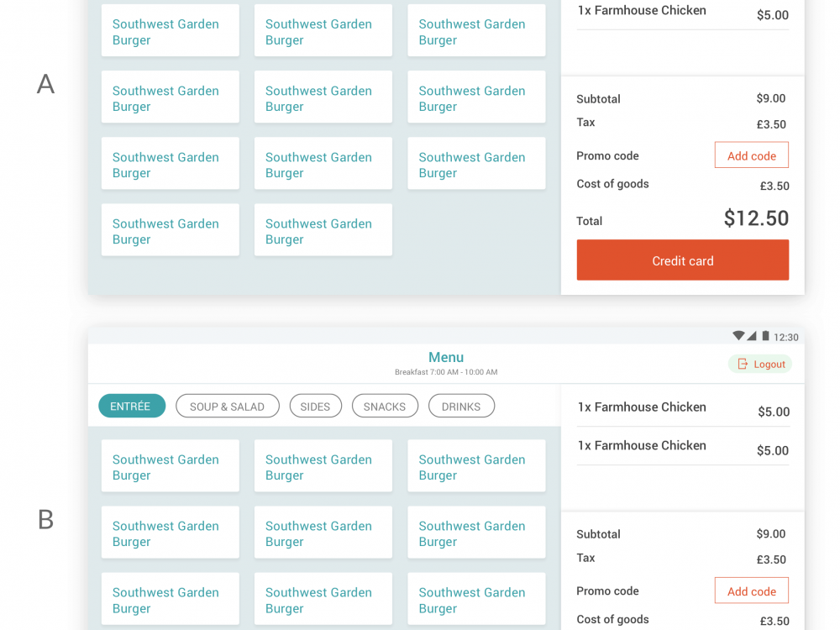Tap the Wi-Fi status icon
840x630 pixels.
click(737, 335)
